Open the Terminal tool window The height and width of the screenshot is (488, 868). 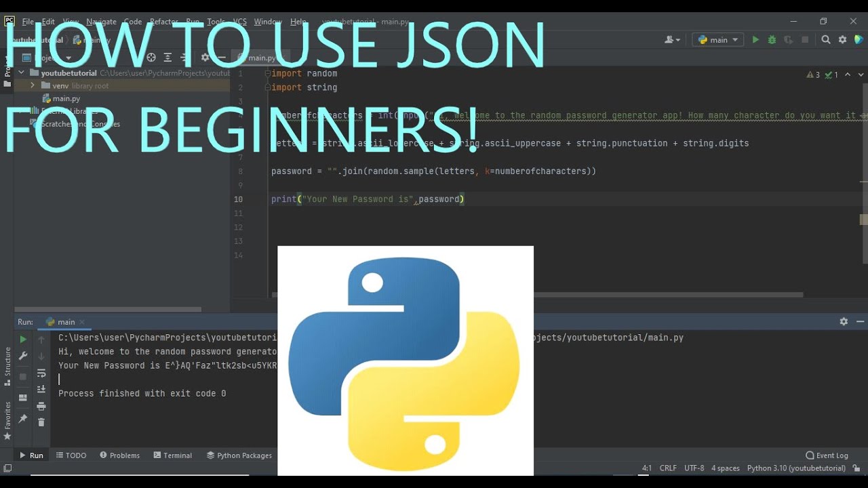pos(173,455)
